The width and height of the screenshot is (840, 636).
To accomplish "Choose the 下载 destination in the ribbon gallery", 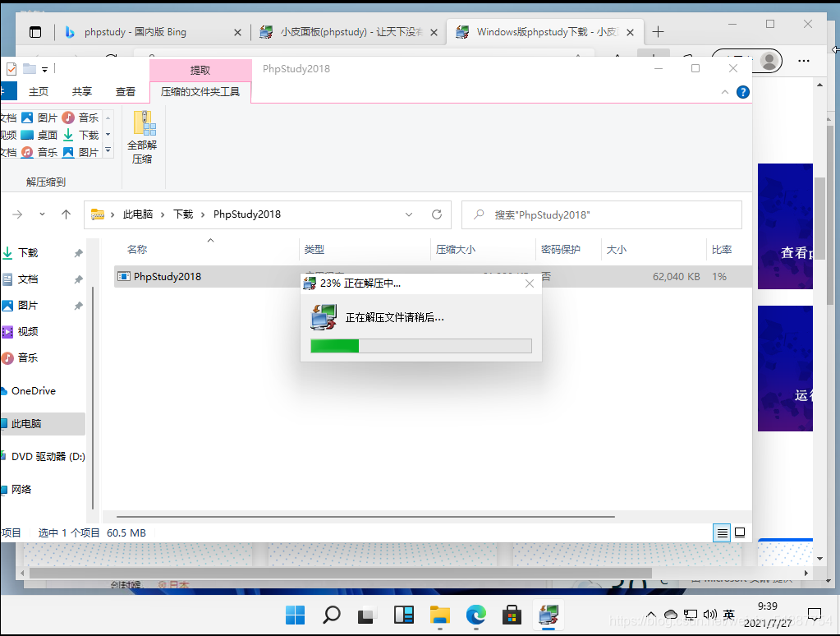I will tap(81, 135).
